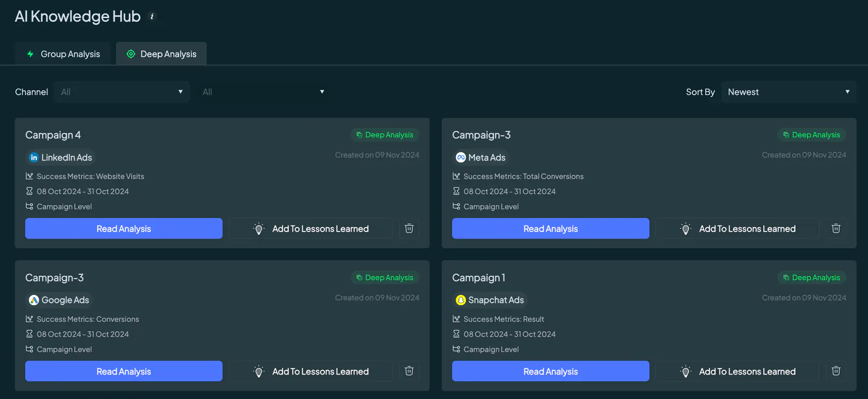
Task: Click the LinkedIn Ads logo icon
Action: (x=34, y=157)
